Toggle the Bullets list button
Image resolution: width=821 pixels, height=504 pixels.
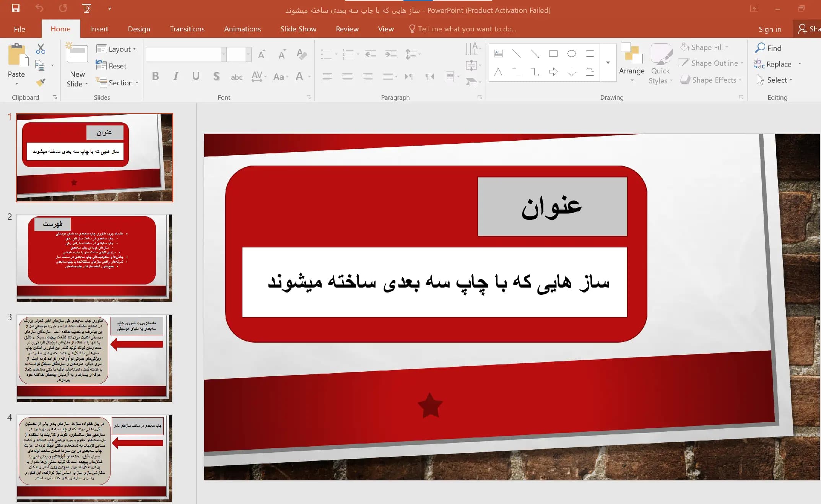(326, 54)
